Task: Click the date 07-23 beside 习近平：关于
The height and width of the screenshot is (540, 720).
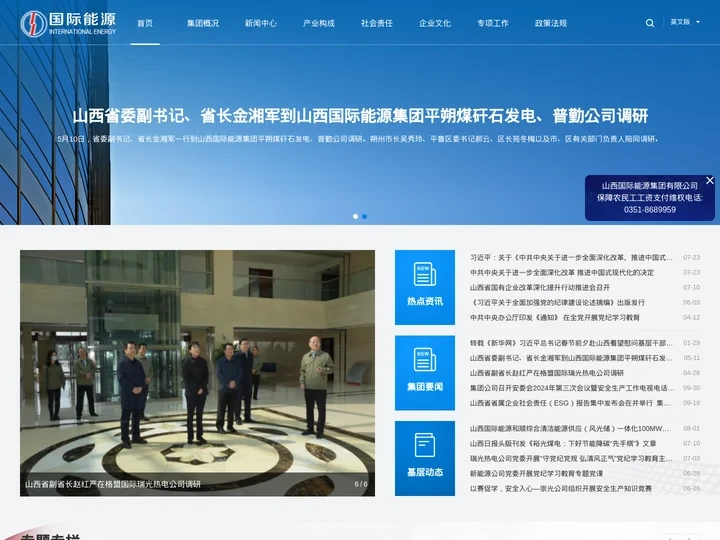Action: 692,258
